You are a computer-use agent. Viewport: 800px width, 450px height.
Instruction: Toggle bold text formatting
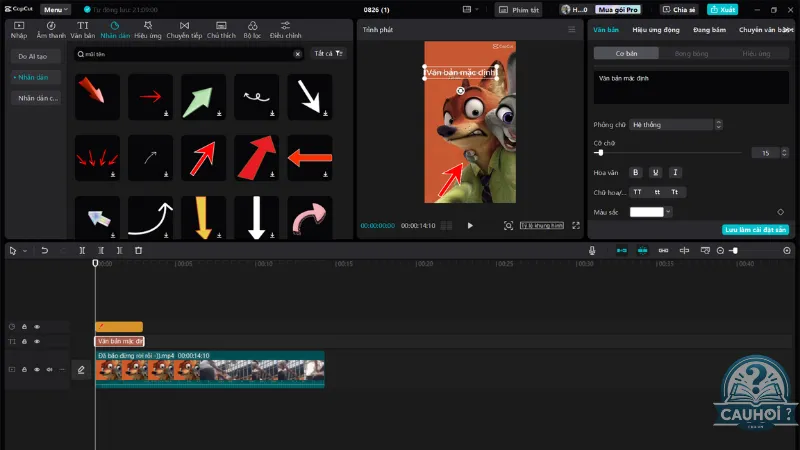coord(635,172)
